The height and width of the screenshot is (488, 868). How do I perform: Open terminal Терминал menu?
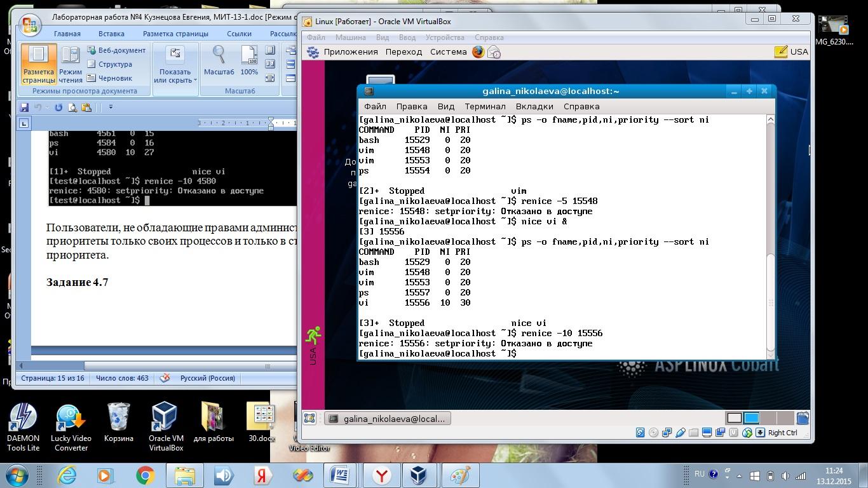click(485, 106)
